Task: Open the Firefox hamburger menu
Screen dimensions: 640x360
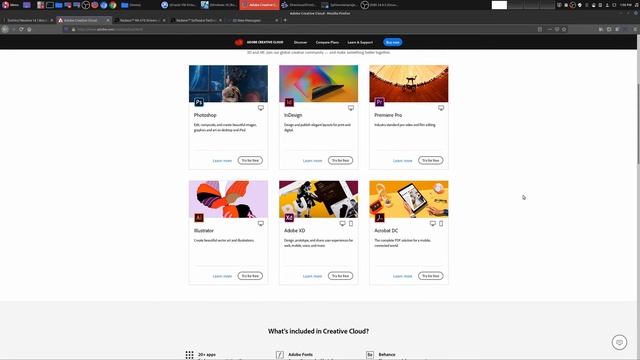Action: click(635, 29)
